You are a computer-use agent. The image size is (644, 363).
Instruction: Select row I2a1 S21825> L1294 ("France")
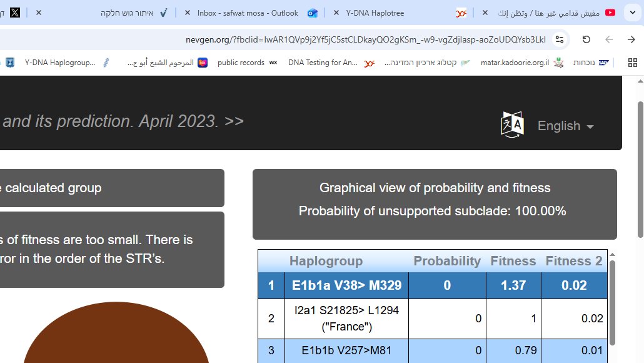point(433,319)
